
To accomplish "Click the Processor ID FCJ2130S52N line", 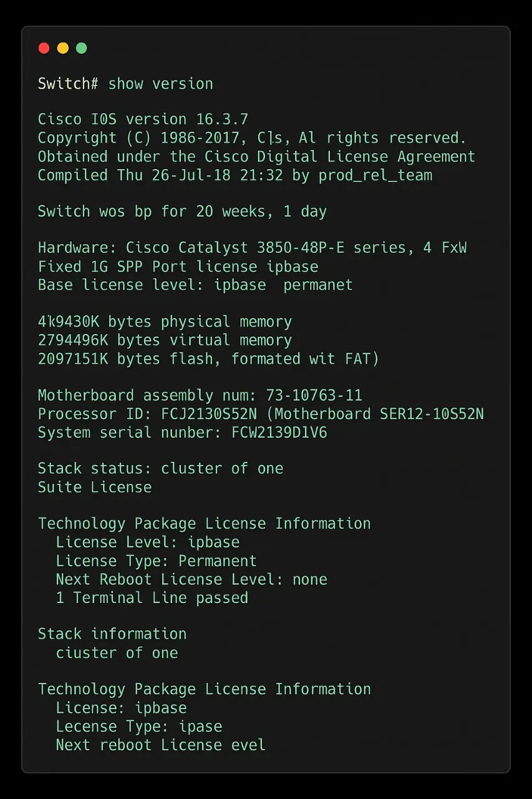I will tap(261, 414).
